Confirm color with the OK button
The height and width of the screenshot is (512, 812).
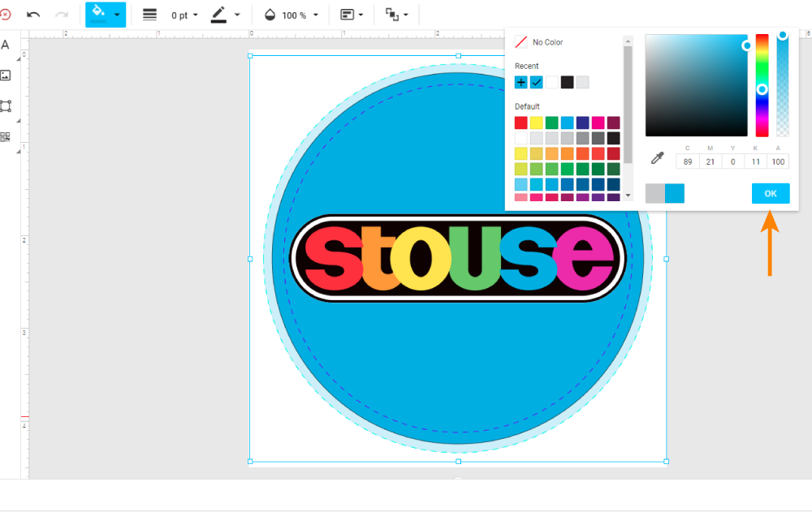pyautogui.click(x=771, y=194)
